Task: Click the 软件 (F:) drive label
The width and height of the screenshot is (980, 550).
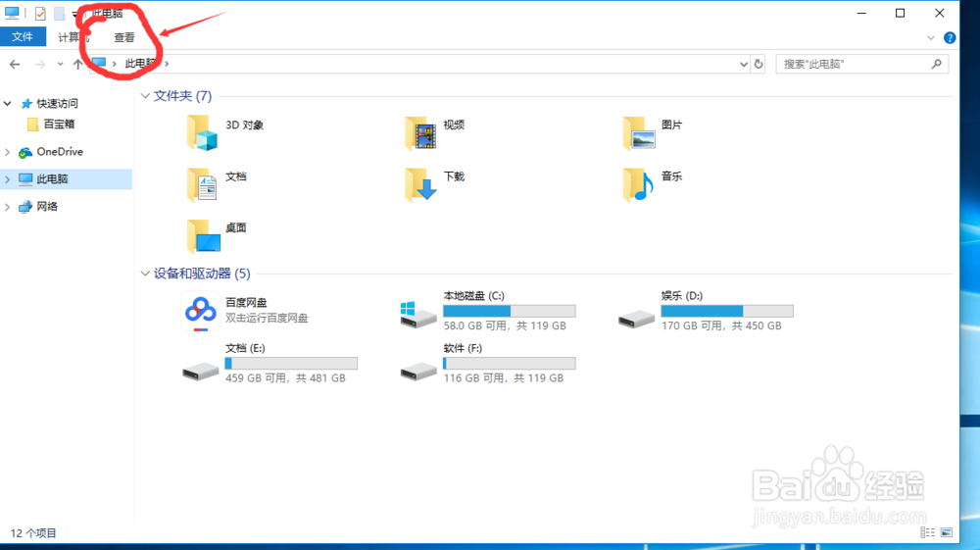Action: pos(463,348)
